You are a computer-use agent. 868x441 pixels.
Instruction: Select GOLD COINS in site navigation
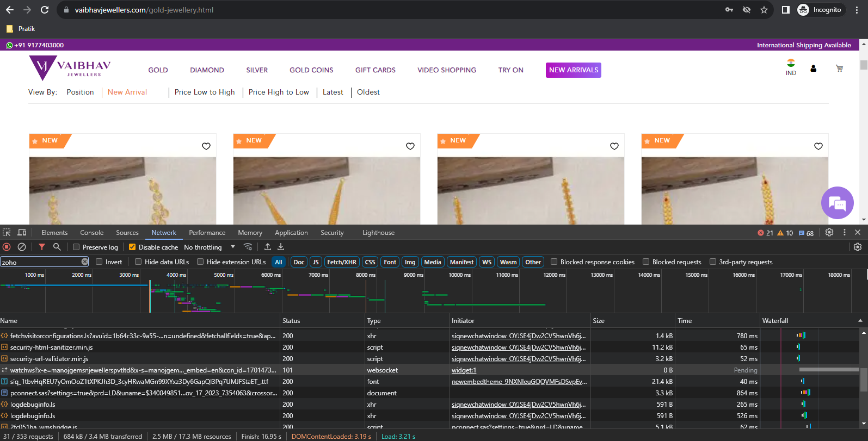pyautogui.click(x=311, y=70)
